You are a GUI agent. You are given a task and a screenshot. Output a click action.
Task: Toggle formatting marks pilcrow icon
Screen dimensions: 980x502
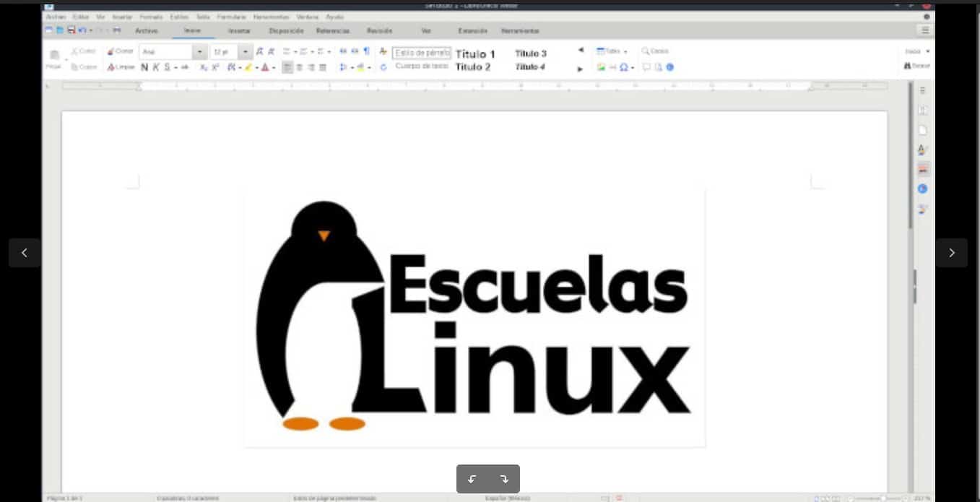pos(366,51)
